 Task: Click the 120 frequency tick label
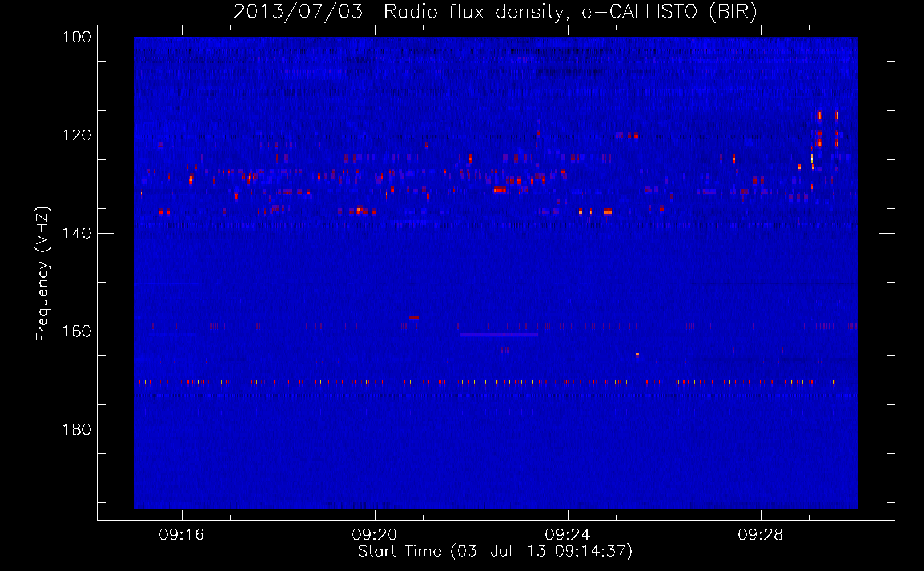point(77,135)
